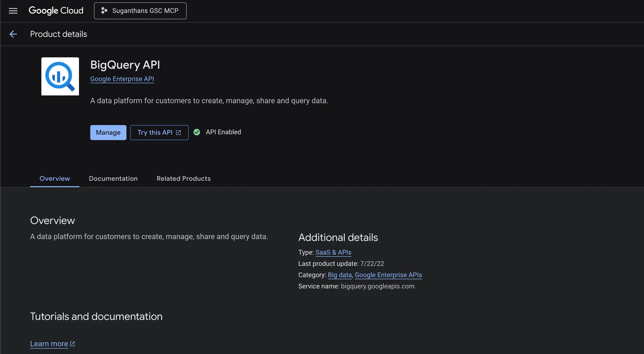The width and height of the screenshot is (644, 354).
Task: Click the green API Enabled checkmark
Action: 197,132
